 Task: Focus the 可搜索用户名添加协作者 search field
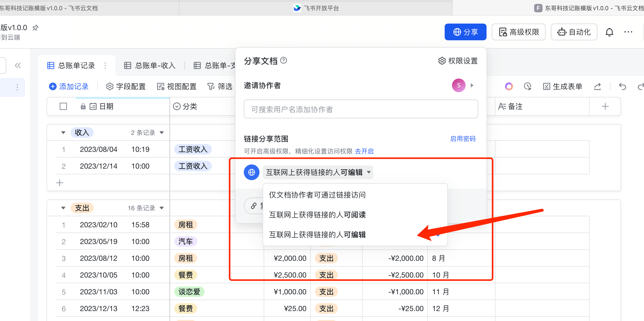point(361,109)
